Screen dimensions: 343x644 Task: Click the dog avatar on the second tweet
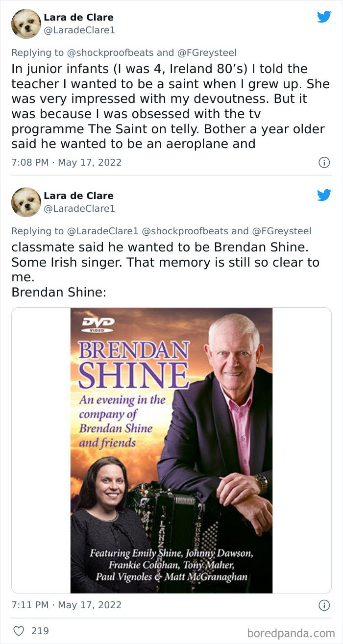click(x=26, y=202)
